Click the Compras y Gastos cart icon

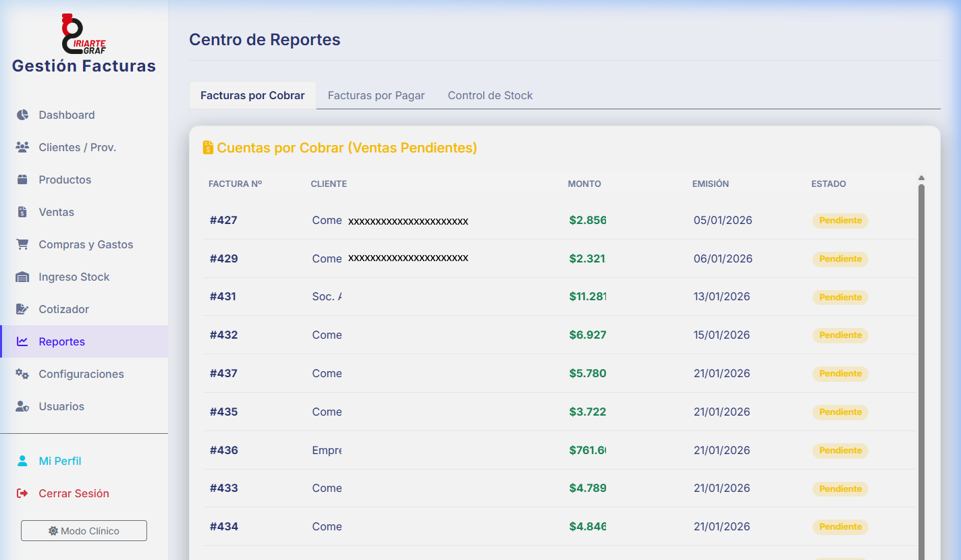(22, 244)
